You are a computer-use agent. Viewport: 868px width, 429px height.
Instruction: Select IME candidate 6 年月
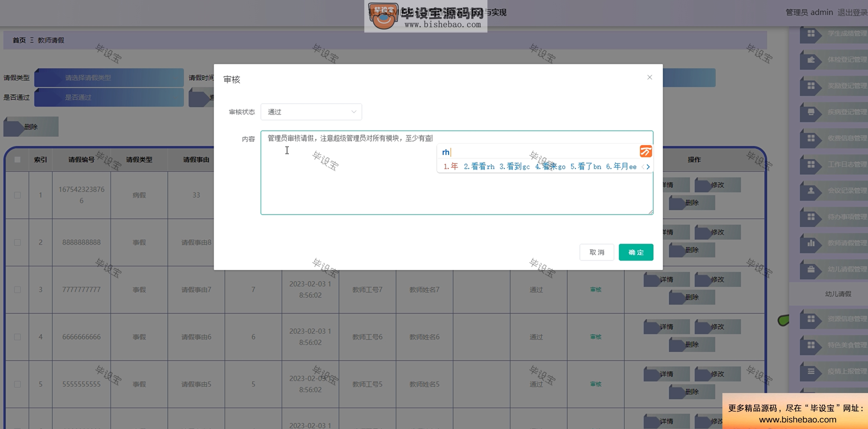[x=621, y=166]
